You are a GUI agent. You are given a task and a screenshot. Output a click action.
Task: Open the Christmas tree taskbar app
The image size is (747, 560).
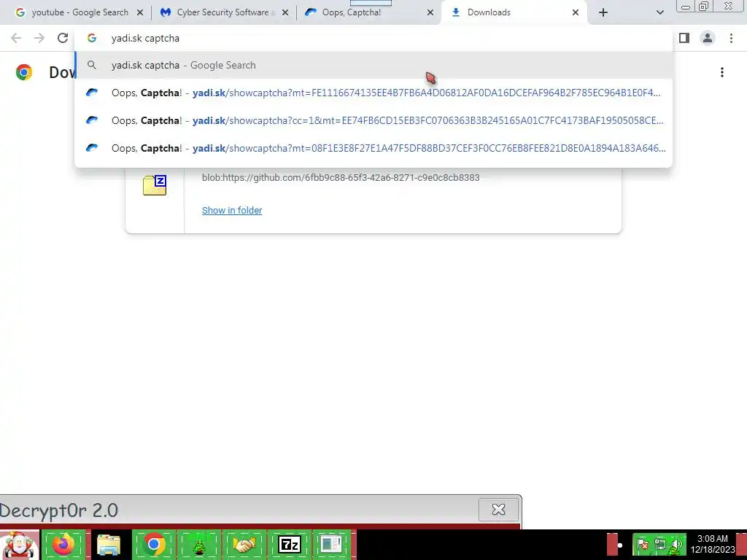click(198, 545)
